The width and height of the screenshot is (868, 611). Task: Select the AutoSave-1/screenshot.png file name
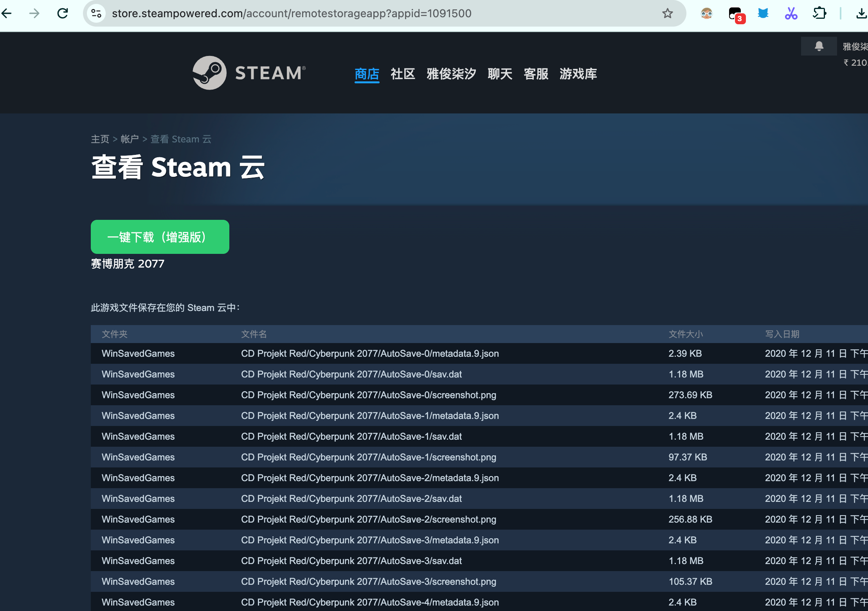coord(369,457)
